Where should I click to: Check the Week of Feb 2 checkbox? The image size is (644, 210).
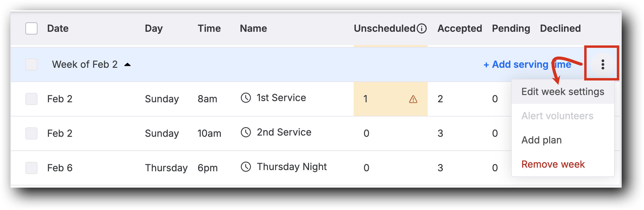coord(31,64)
